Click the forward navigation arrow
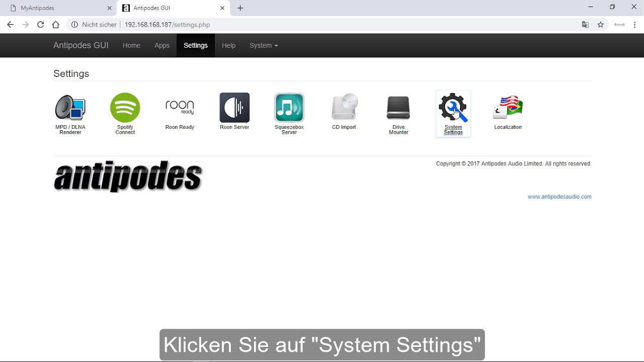 coord(26,25)
